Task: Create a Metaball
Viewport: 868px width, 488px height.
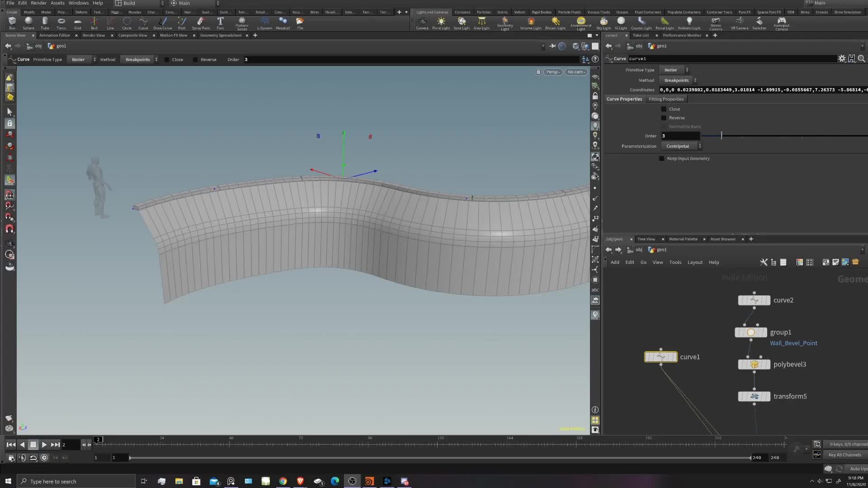Action: pyautogui.click(x=283, y=23)
